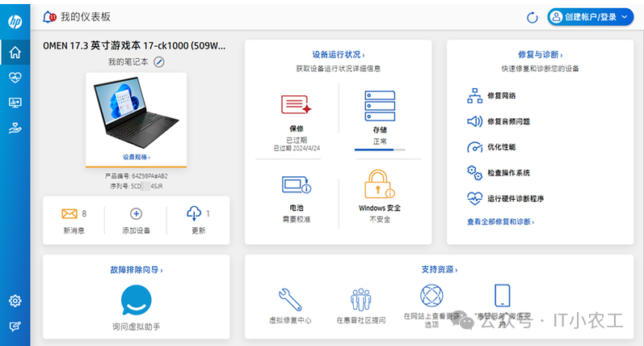Screen dimensions: 644x346
Task: Open the 支持资源 heading link
Action: [439, 269]
